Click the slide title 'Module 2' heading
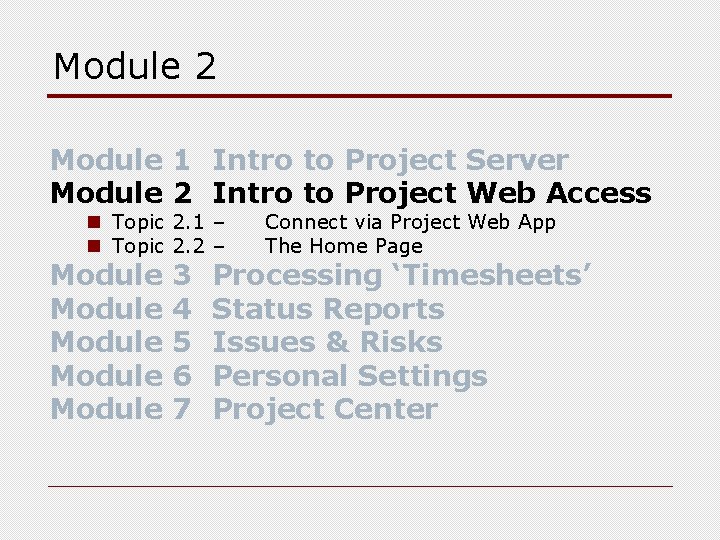720x540 pixels. coord(135,67)
